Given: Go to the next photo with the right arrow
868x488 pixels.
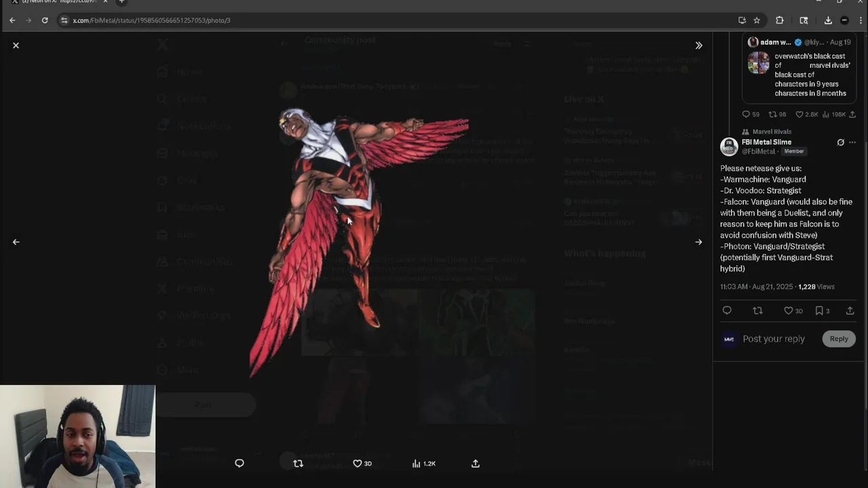Looking at the screenshot, I should coord(698,242).
